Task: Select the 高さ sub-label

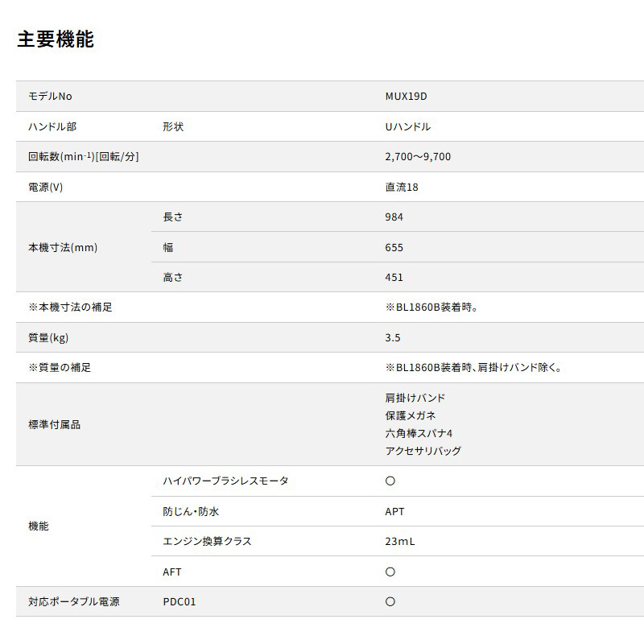Action: (172, 277)
